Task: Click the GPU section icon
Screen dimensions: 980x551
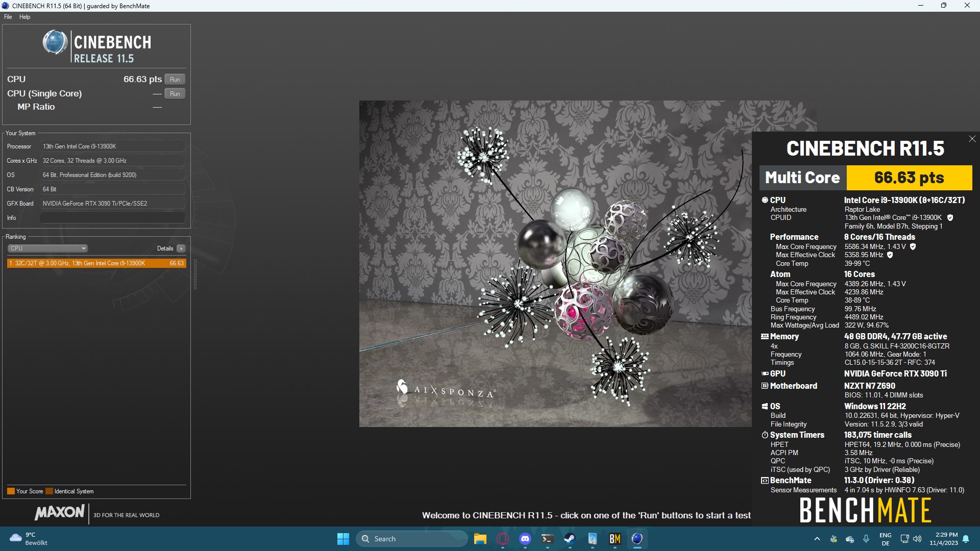Action: pyautogui.click(x=765, y=374)
